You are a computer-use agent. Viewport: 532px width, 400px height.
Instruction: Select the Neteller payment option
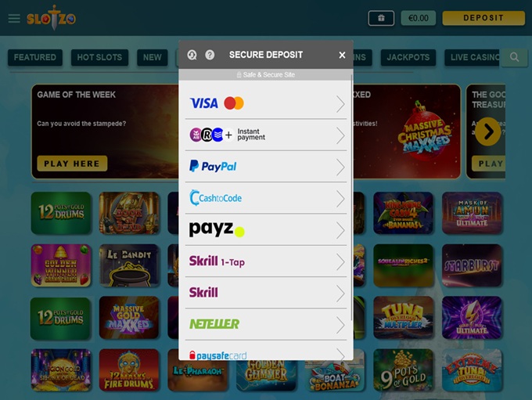click(266, 325)
